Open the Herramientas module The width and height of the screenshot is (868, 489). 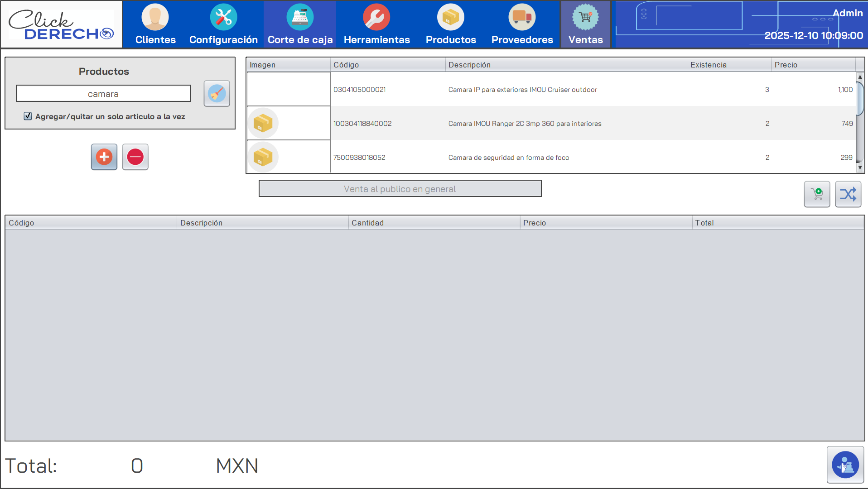coord(376,24)
